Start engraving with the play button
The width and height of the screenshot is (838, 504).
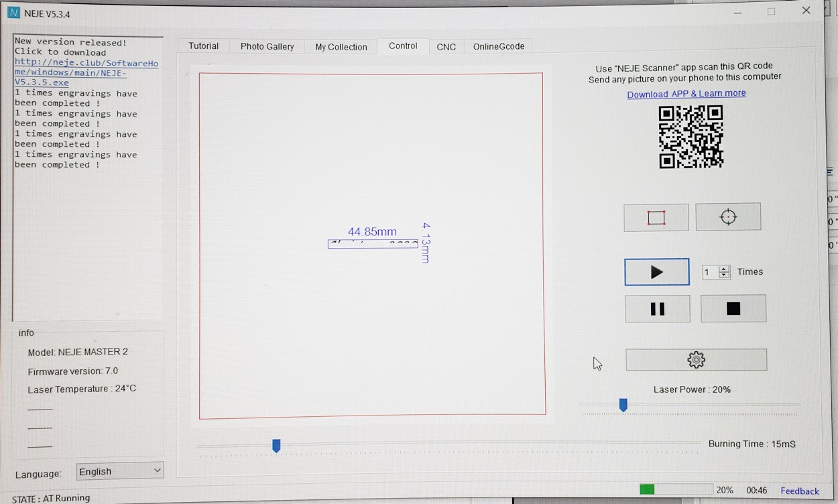pyautogui.click(x=656, y=272)
